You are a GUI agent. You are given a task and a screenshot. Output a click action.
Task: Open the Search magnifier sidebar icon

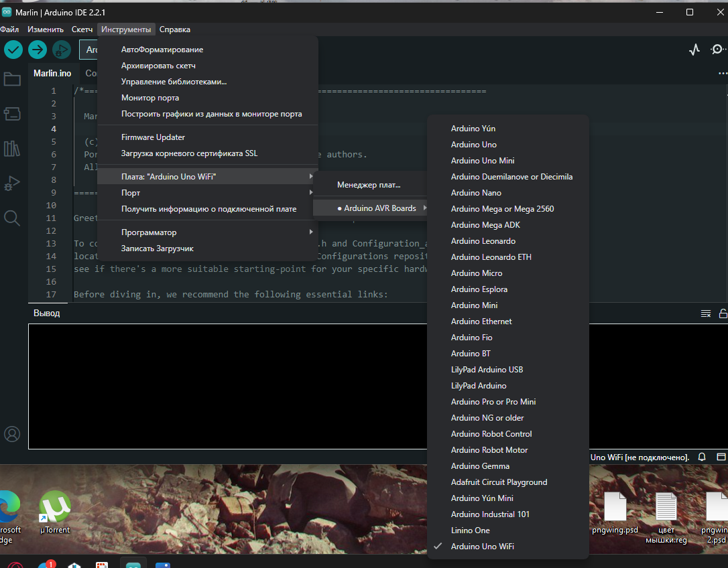click(12, 218)
